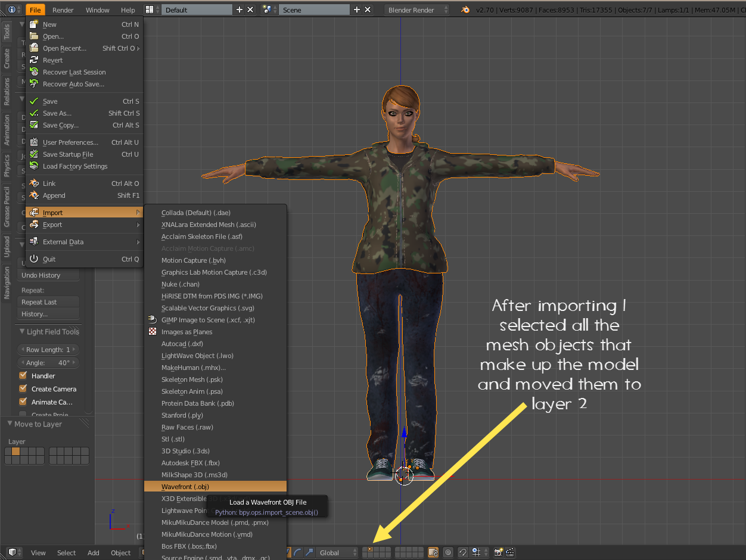Edit the Scene name field
This screenshot has height=560, width=746.
[x=315, y=10]
